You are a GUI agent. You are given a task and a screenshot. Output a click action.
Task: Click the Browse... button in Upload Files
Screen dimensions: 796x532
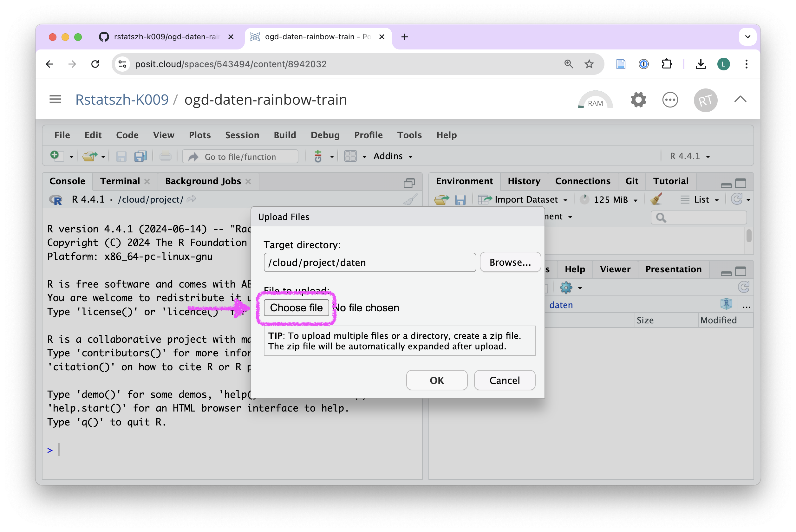510,262
